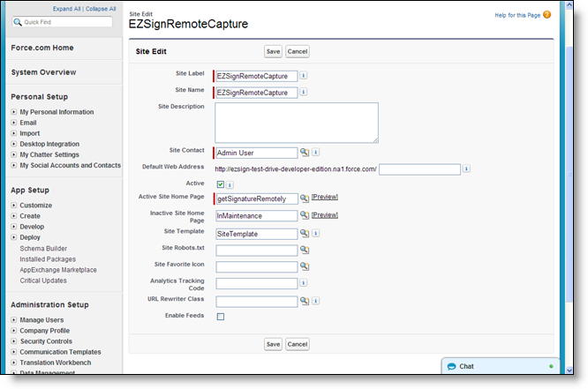Image resolution: width=588 pixels, height=389 pixels.
Task: Expand the Develop tree node
Action: 14,227
